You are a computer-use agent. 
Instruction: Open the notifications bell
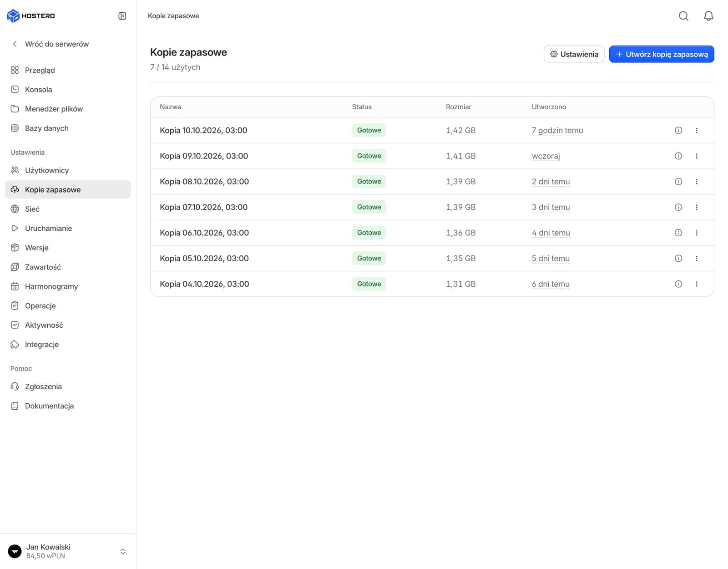(x=708, y=16)
